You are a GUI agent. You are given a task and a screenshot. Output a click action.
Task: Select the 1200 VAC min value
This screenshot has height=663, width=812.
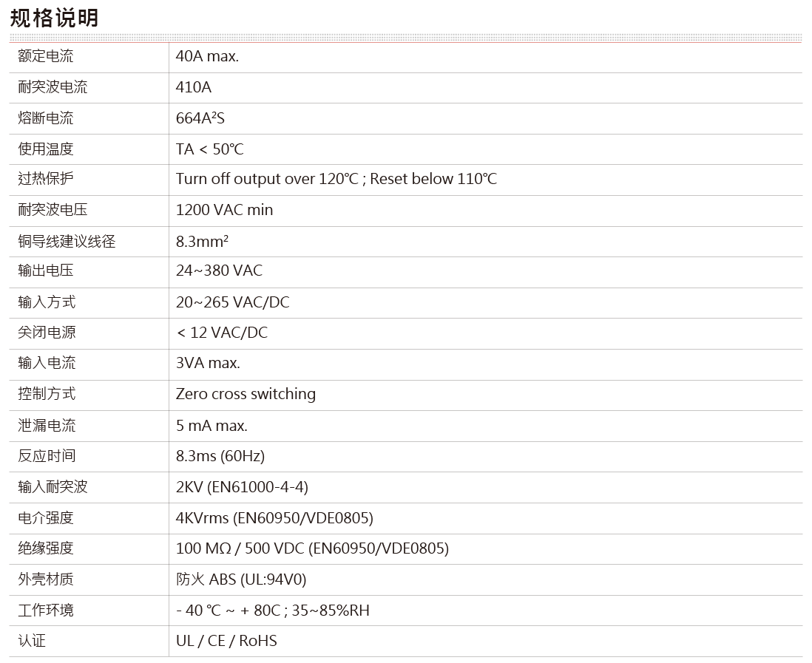(x=224, y=211)
